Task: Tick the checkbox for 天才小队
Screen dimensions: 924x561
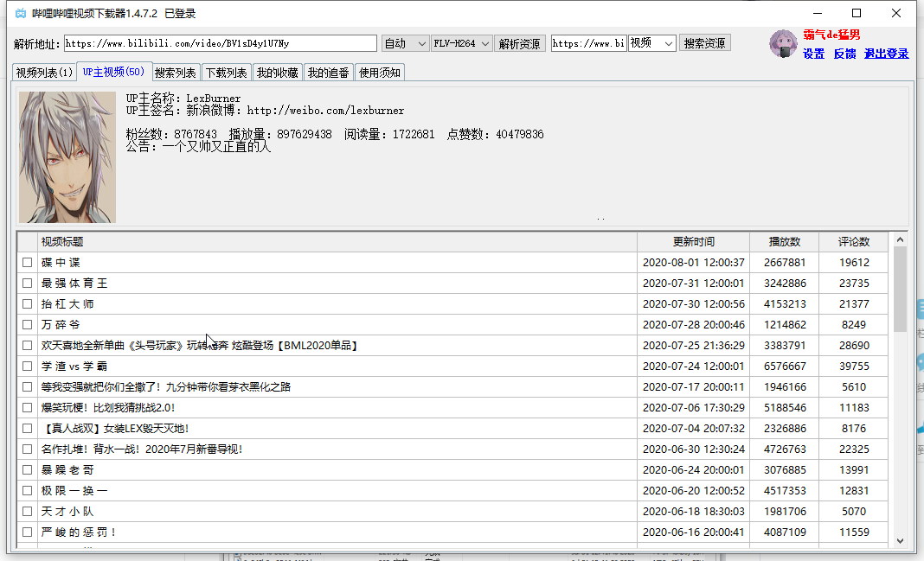Action: 27,511
